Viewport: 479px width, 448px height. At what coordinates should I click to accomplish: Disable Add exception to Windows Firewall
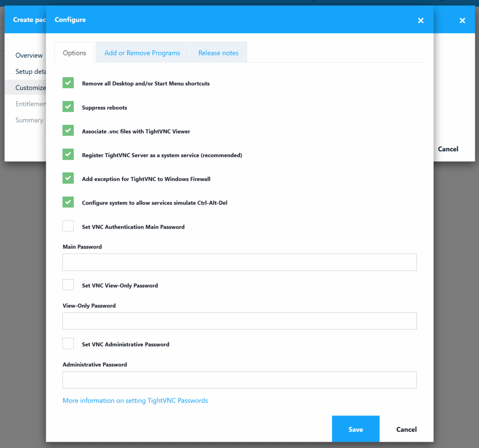point(68,178)
